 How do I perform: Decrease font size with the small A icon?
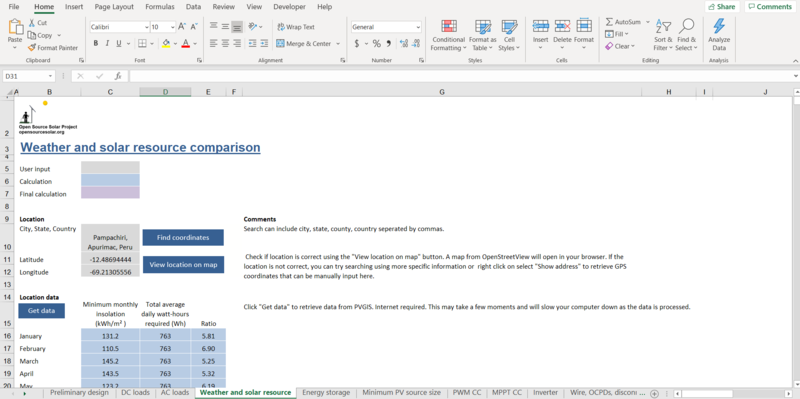coord(194,27)
